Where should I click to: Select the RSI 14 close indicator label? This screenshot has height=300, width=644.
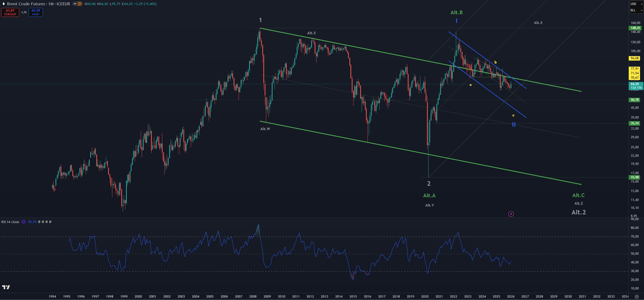(x=10, y=222)
